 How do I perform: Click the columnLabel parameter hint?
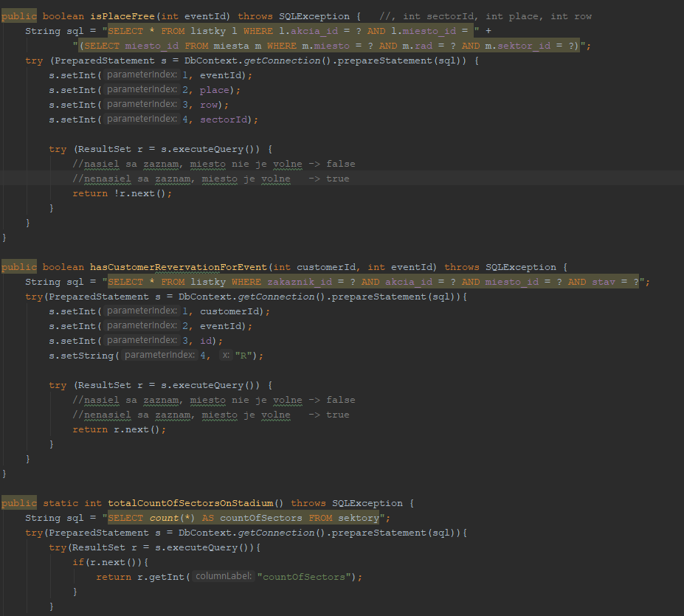pos(224,577)
